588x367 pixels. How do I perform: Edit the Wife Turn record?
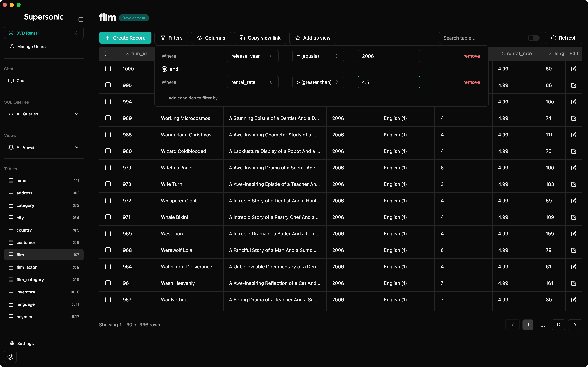574,184
